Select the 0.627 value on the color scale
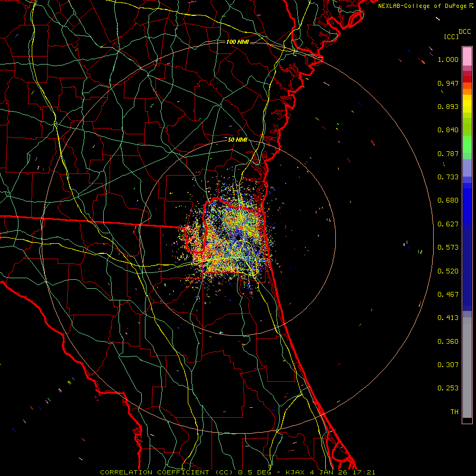The width and height of the screenshot is (476, 476). [448, 224]
